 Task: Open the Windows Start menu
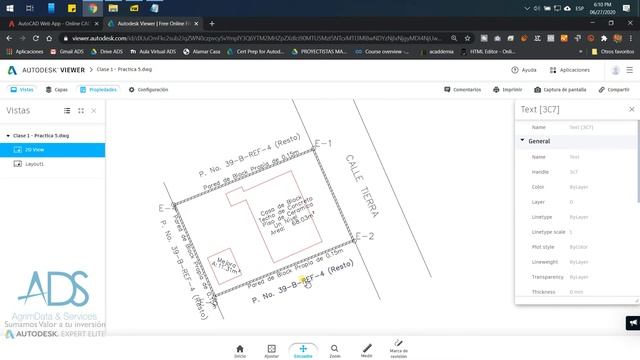coord(10,8)
